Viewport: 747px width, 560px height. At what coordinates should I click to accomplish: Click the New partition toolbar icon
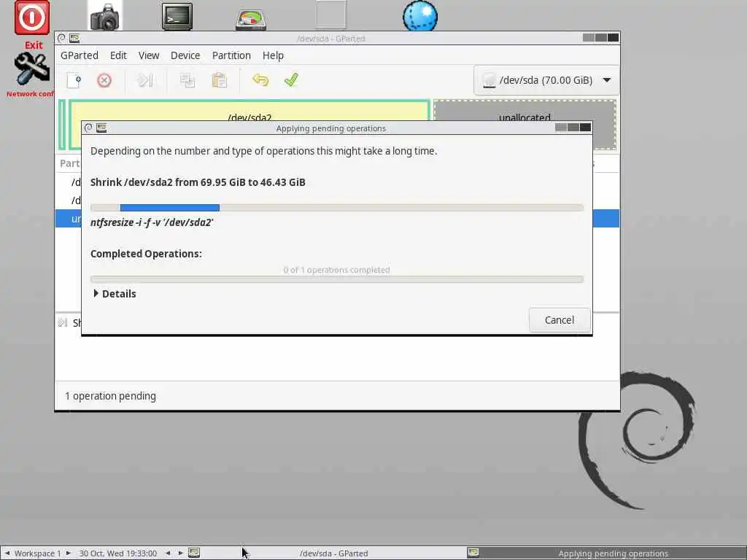(x=74, y=80)
